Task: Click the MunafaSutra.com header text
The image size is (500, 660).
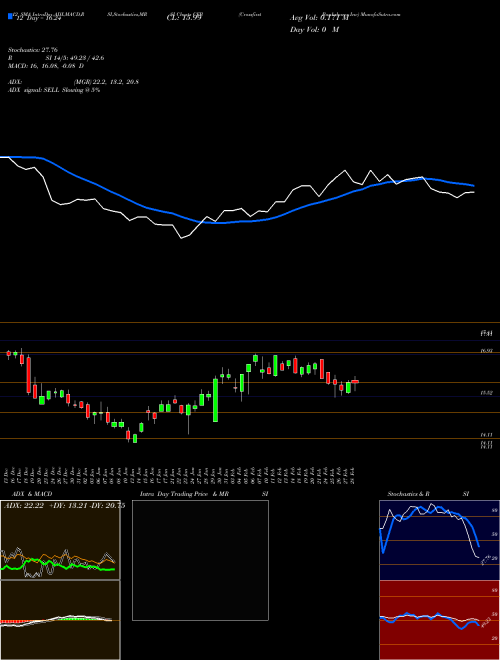Action: (x=379, y=14)
